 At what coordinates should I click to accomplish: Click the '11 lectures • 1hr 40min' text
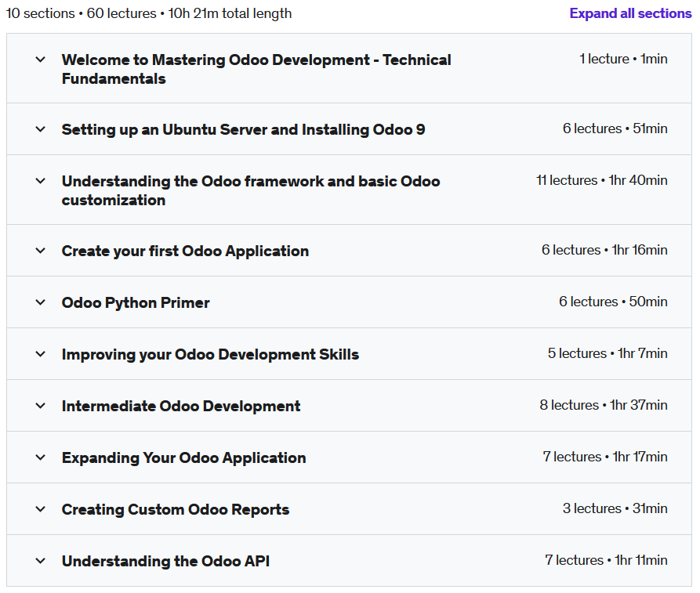click(x=602, y=180)
